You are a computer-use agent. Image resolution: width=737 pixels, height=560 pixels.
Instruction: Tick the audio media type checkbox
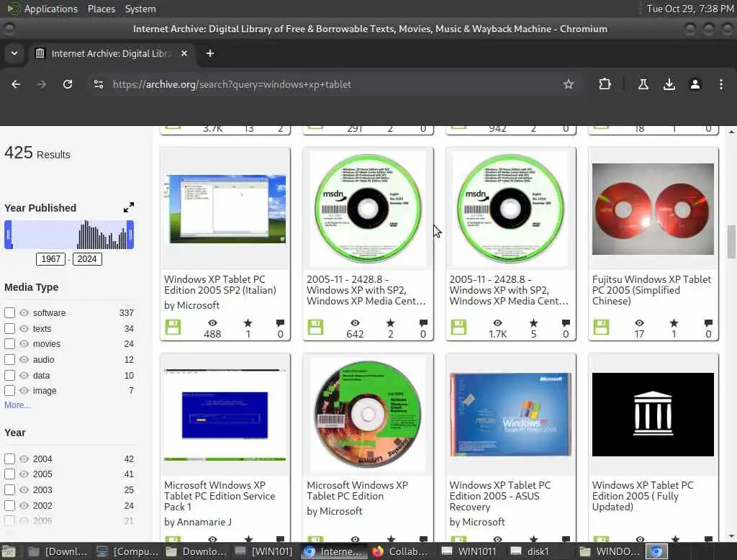pyautogui.click(x=9, y=360)
